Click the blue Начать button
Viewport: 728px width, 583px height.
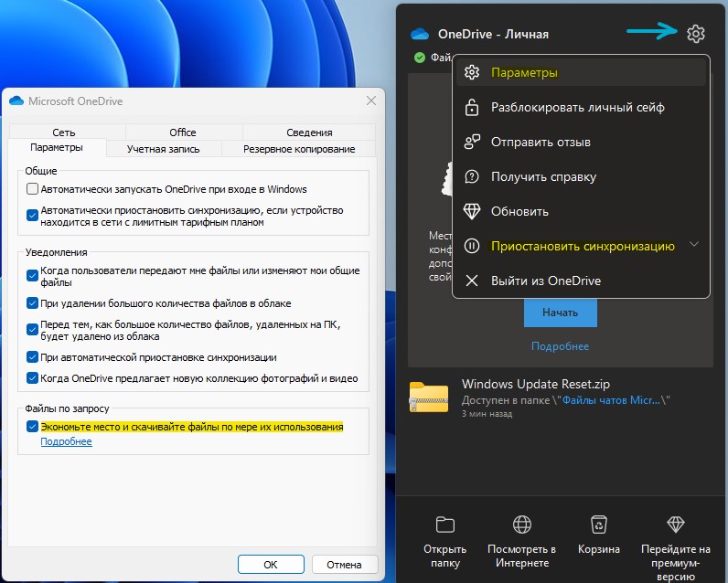[x=561, y=313]
